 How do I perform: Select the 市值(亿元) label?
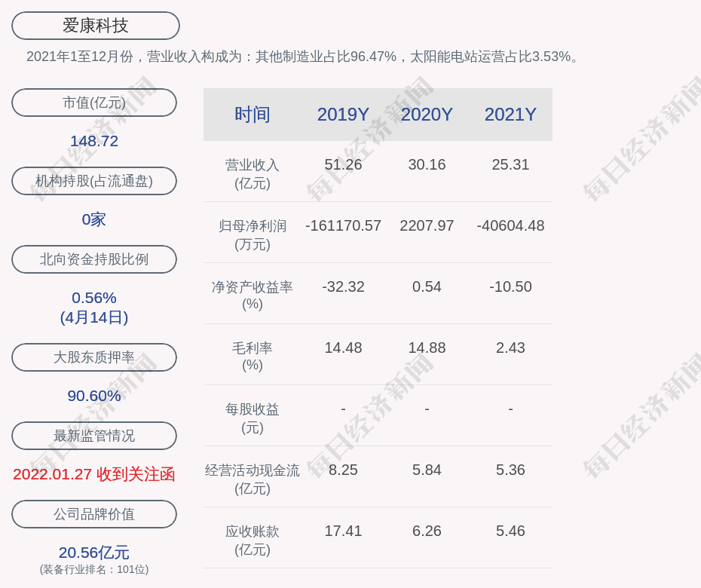(94, 103)
